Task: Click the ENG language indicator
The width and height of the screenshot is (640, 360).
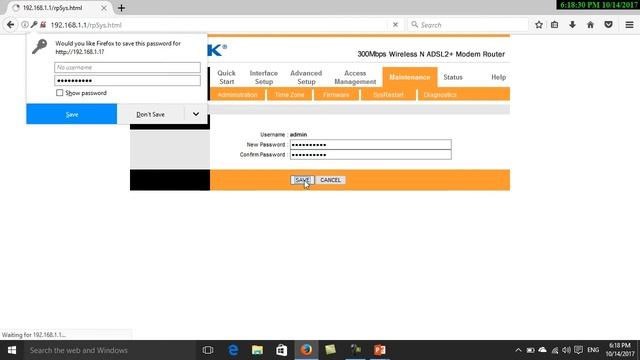Action: [x=593, y=350]
